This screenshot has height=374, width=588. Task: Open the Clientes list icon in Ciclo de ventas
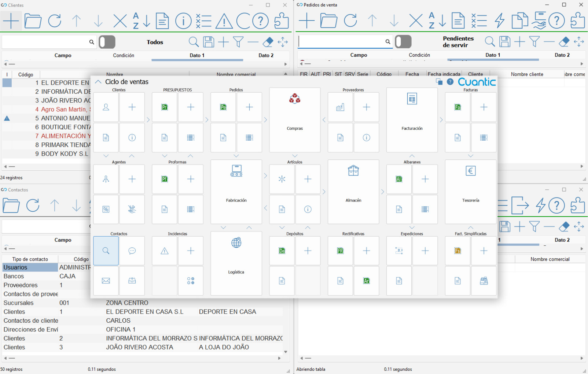coord(106,107)
